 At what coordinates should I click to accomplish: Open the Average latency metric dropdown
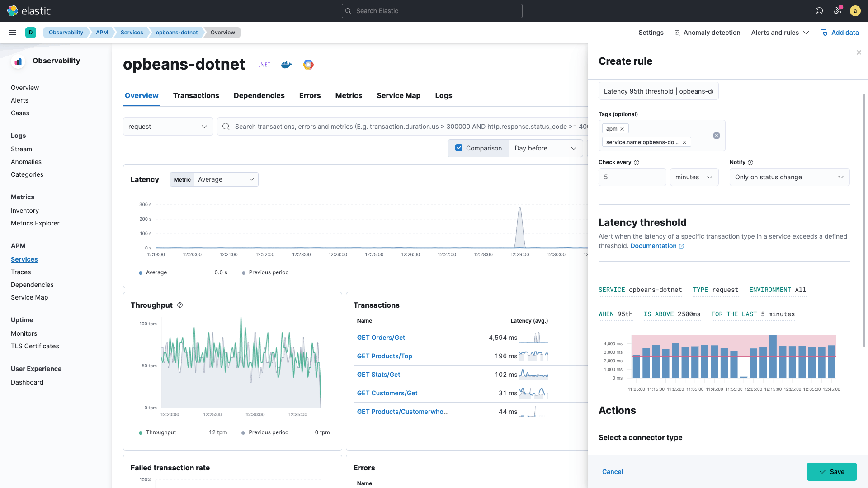point(226,179)
